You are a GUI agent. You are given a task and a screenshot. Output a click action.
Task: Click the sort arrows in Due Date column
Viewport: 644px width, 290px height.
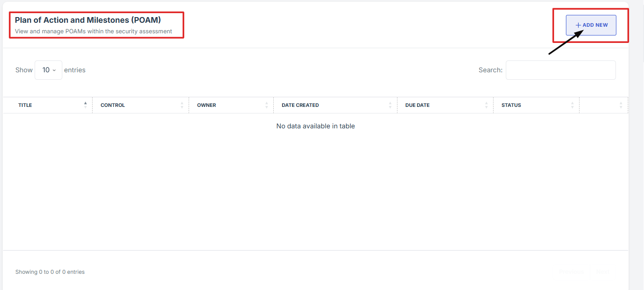pos(487,105)
